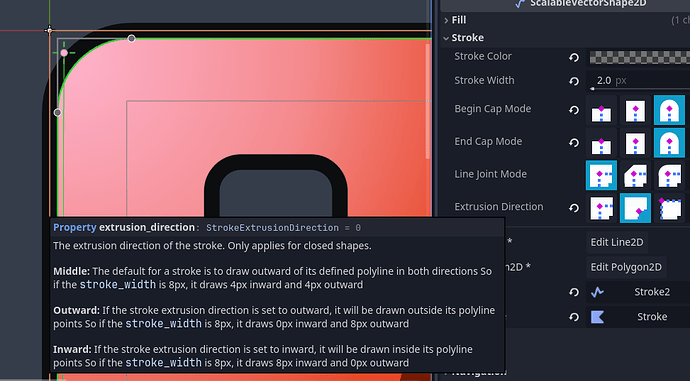Set Begin Cap Mode to round cap

pyautogui.click(x=669, y=110)
